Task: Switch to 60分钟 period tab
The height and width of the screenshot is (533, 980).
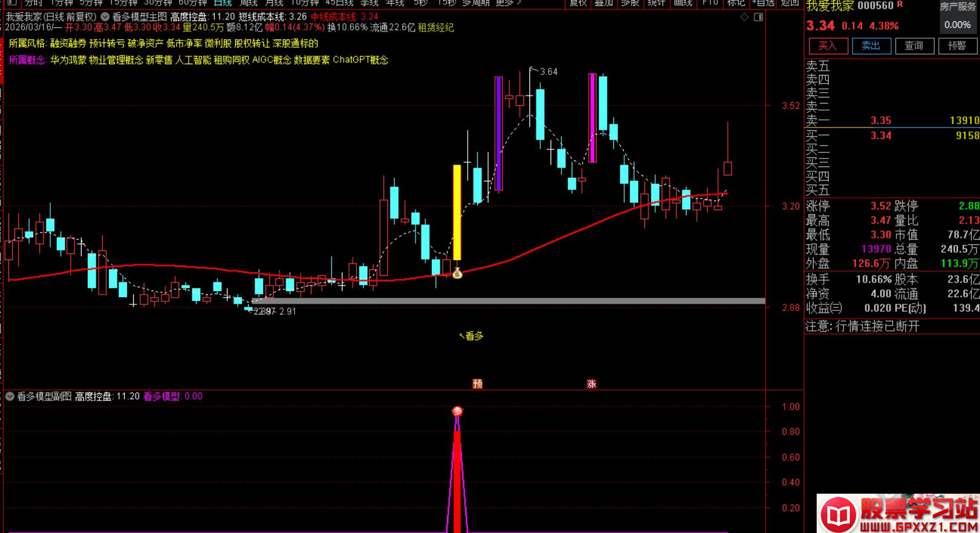Action: 193,3
